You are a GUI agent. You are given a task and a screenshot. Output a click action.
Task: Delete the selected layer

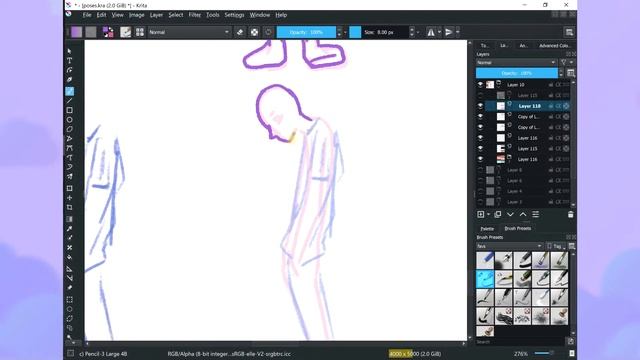[x=570, y=214]
